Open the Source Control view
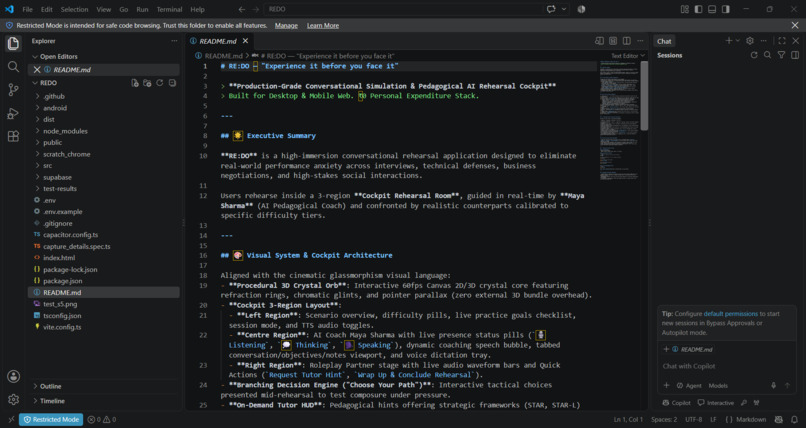806x428 pixels. click(x=13, y=90)
